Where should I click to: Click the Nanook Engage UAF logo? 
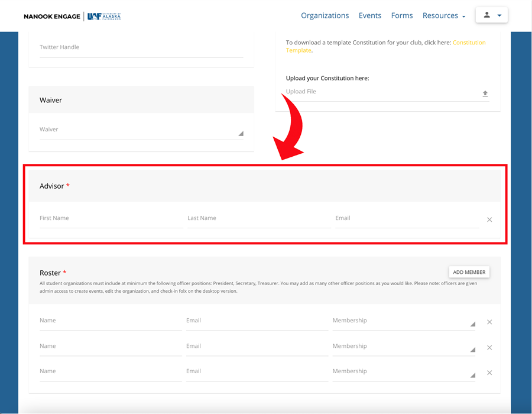point(72,16)
